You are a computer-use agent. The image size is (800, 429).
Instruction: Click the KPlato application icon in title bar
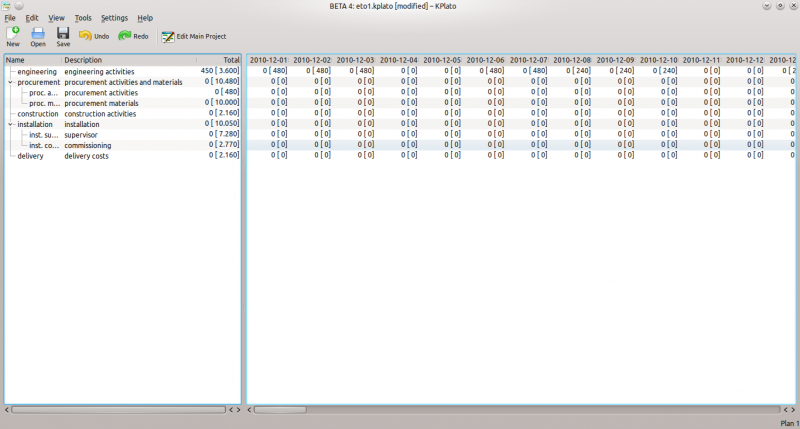click(7, 6)
